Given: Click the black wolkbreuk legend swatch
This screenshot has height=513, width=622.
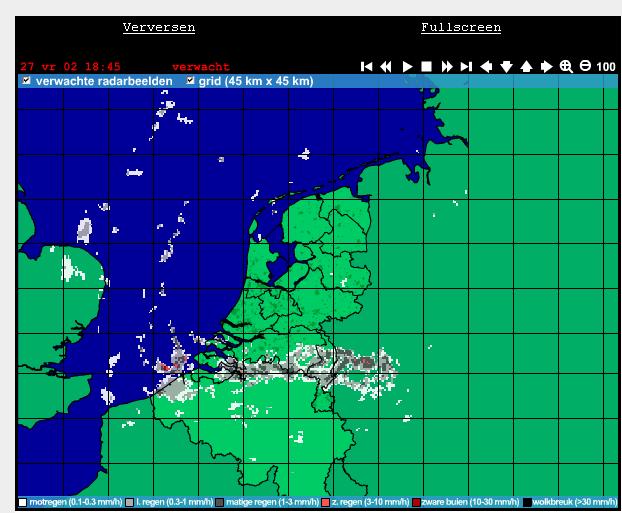Looking at the screenshot, I should click(527, 502).
